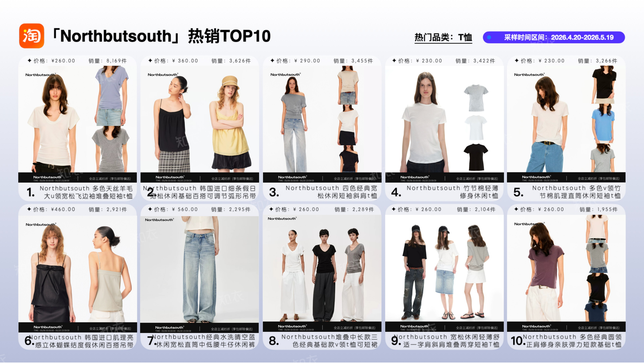
Task: Click Northbutsouth logo atop product 2 image
Action: [163, 75]
